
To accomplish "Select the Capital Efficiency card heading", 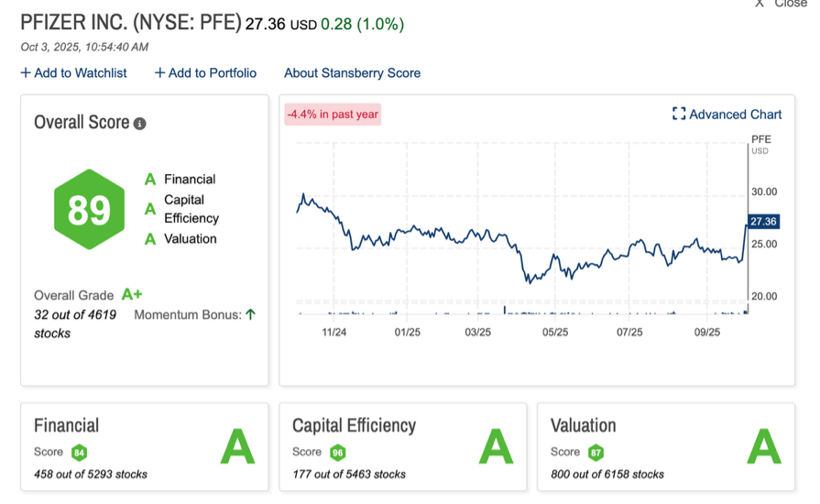I will pyautogui.click(x=354, y=425).
